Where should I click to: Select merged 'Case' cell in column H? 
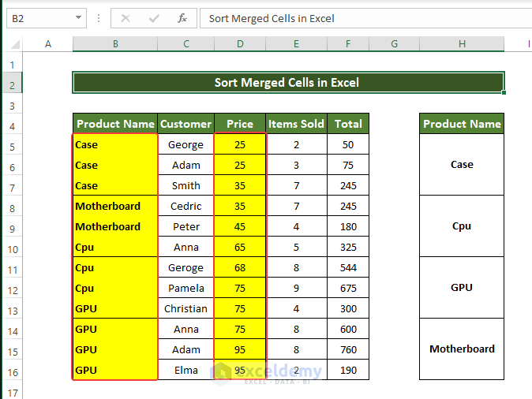[462, 165]
